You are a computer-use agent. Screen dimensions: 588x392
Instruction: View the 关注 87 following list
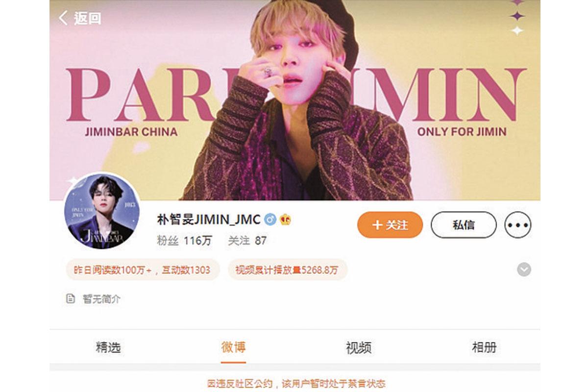coord(247,241)
